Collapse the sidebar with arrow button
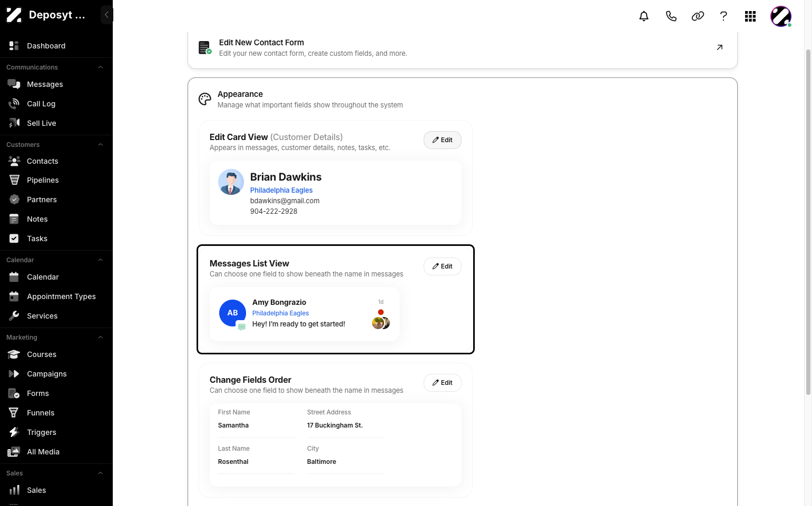This screenshot has height=506, width=812. [x=106, y=15]
